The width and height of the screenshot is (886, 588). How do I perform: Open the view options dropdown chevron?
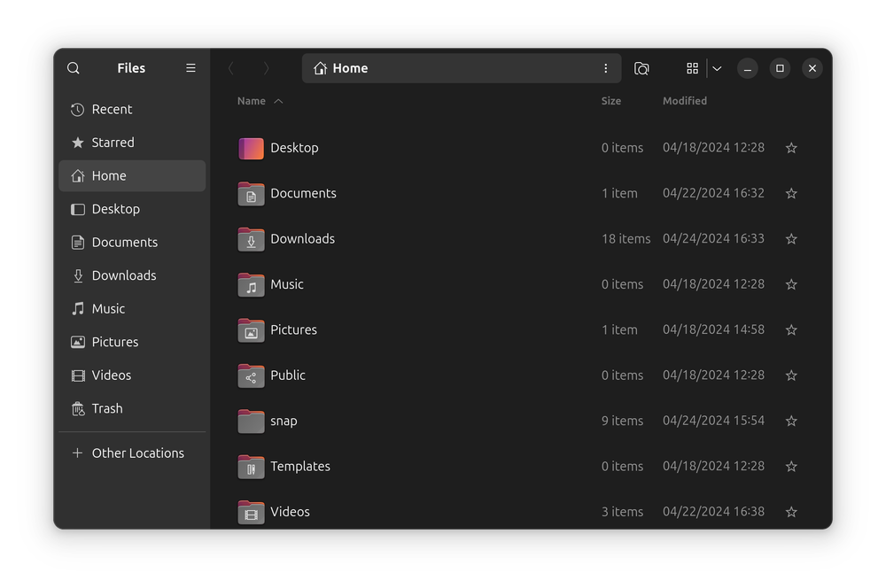click(x=717, y=68)
